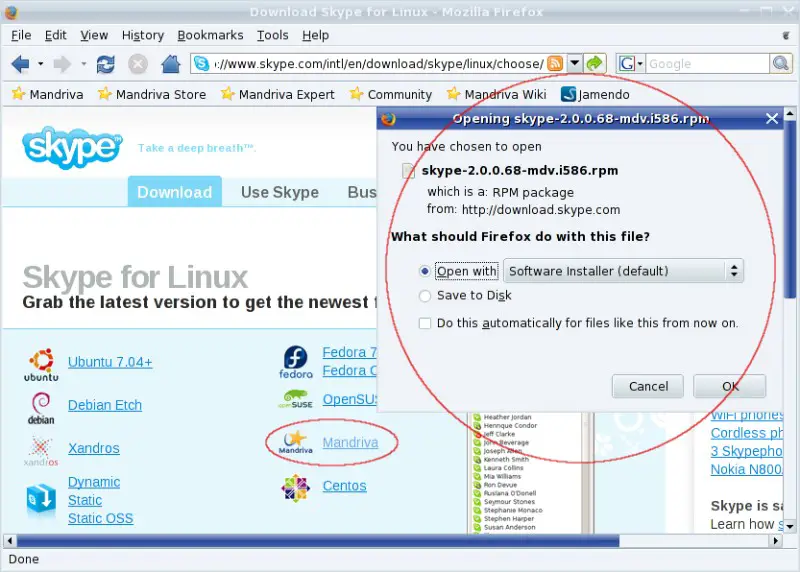The image size is (800, 572).
Task: Click the vertical scrollbar thumb
Action: pos(789,209)
